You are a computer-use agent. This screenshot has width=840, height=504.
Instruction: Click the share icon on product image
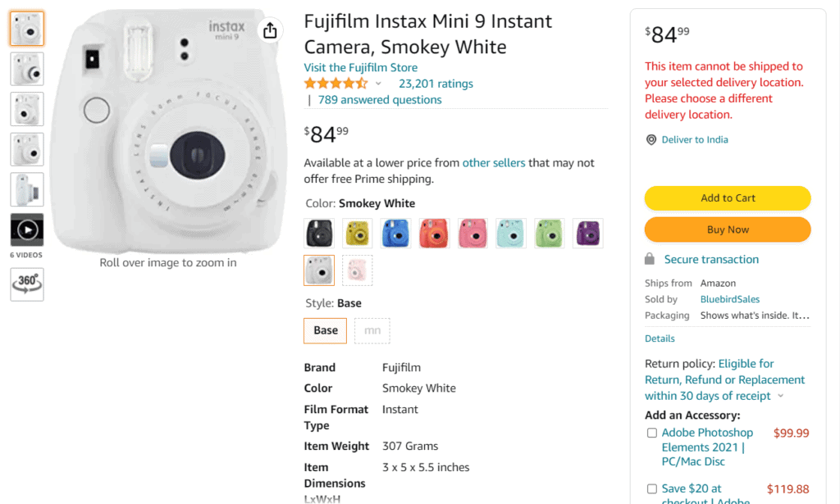click(270, 31)
